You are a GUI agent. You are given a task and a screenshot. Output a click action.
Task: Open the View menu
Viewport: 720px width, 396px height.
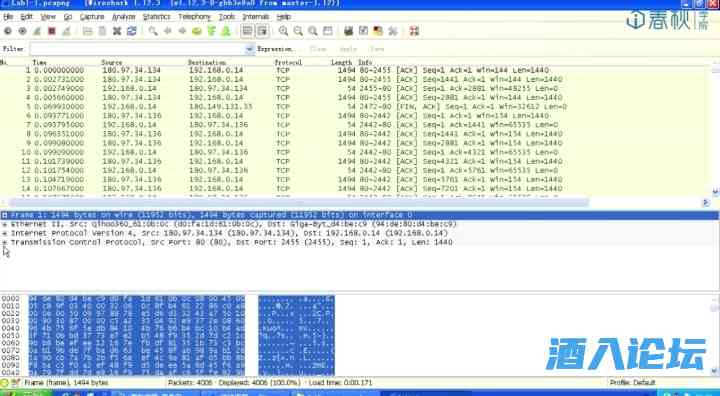[48, 17]
